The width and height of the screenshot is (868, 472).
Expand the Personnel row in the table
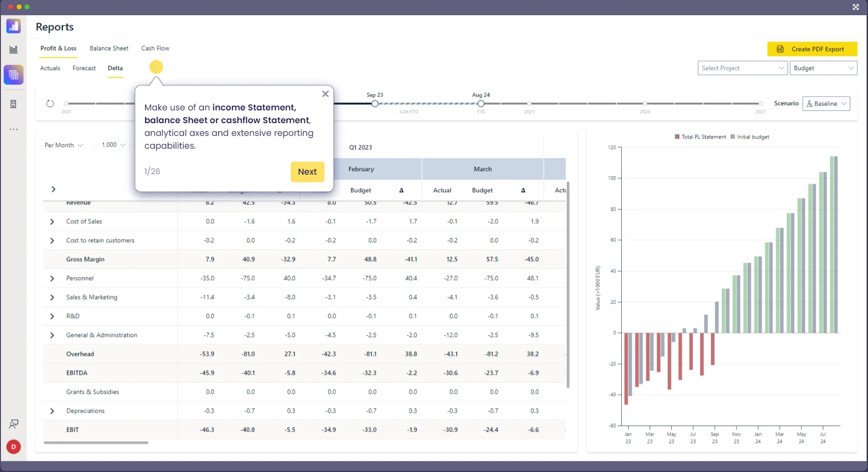coord(52,278)
